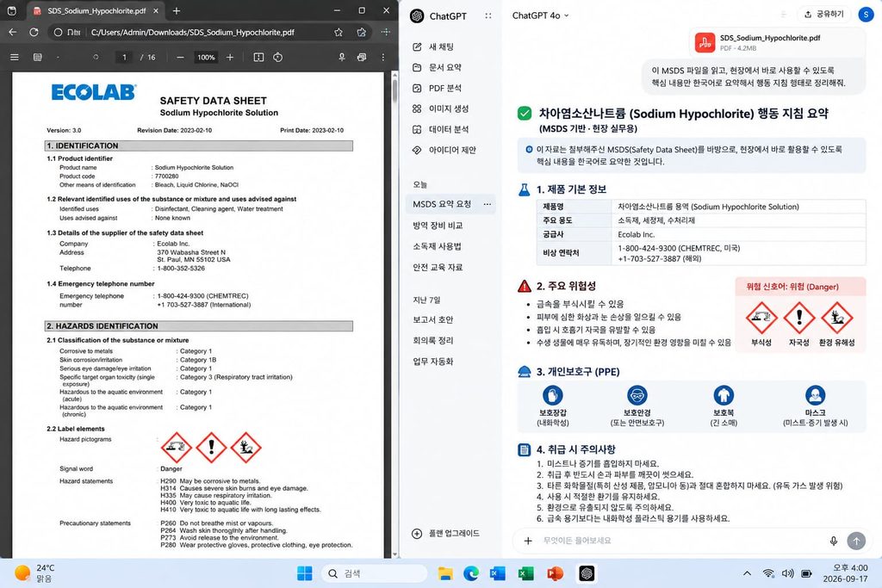Open the 안전 교육 자료 chat
The height and width of the screenshot is (588, 882).
click(x=438, y=267)
